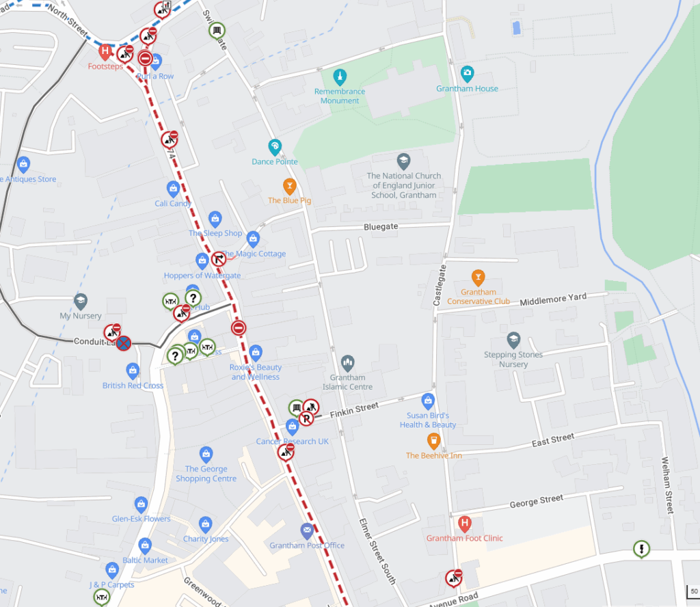This screenshot has height=607, width=700.
Task: Click the Beehive Inn pub marker
Action: click(x=433, y=442)
